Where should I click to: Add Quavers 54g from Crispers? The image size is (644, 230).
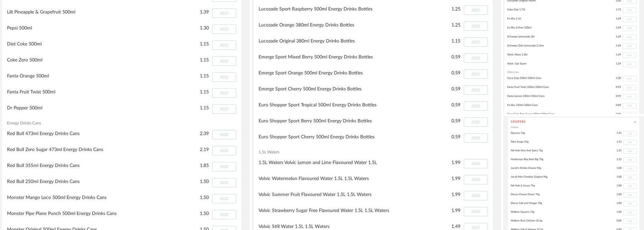630,133
